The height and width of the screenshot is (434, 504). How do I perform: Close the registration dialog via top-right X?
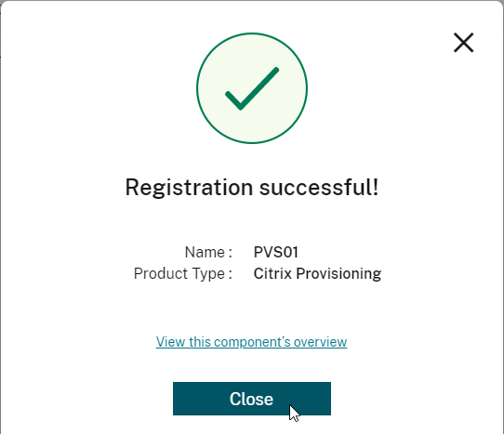(x=463, y=43)
